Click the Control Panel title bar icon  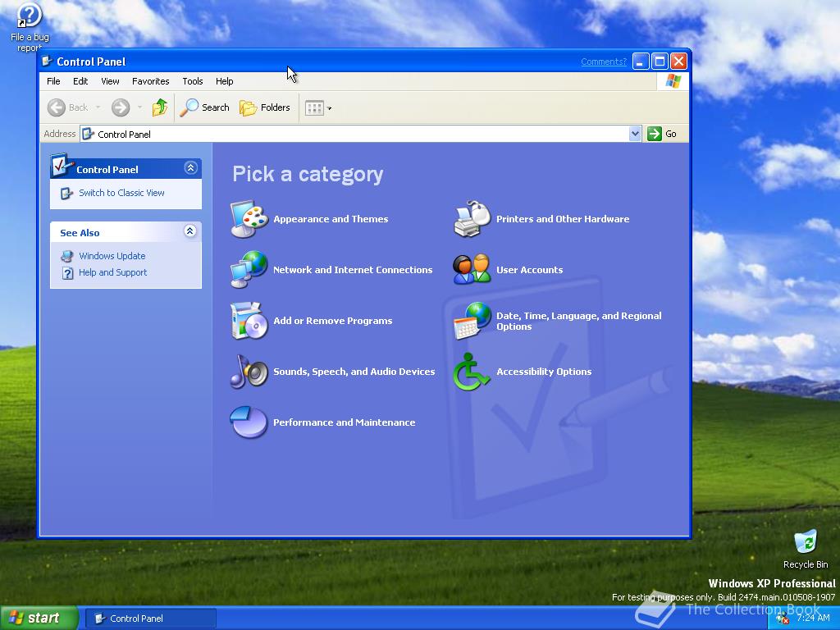pyautogui.click(x=47, y=61)
